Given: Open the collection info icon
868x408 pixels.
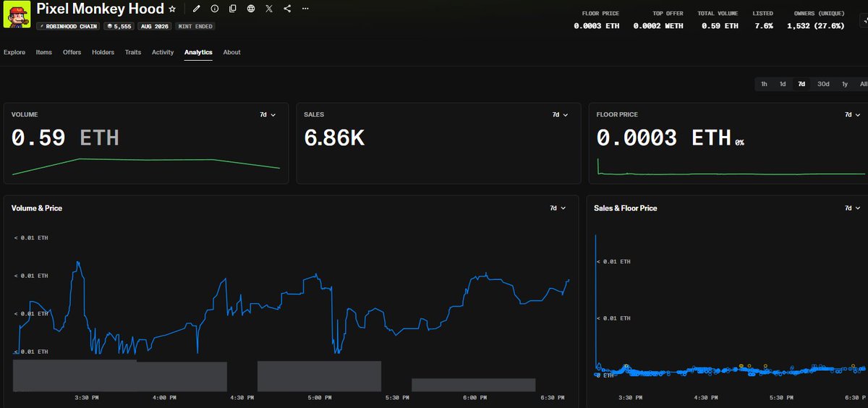Looking at the screenshot, I should (x=215, y=9).
